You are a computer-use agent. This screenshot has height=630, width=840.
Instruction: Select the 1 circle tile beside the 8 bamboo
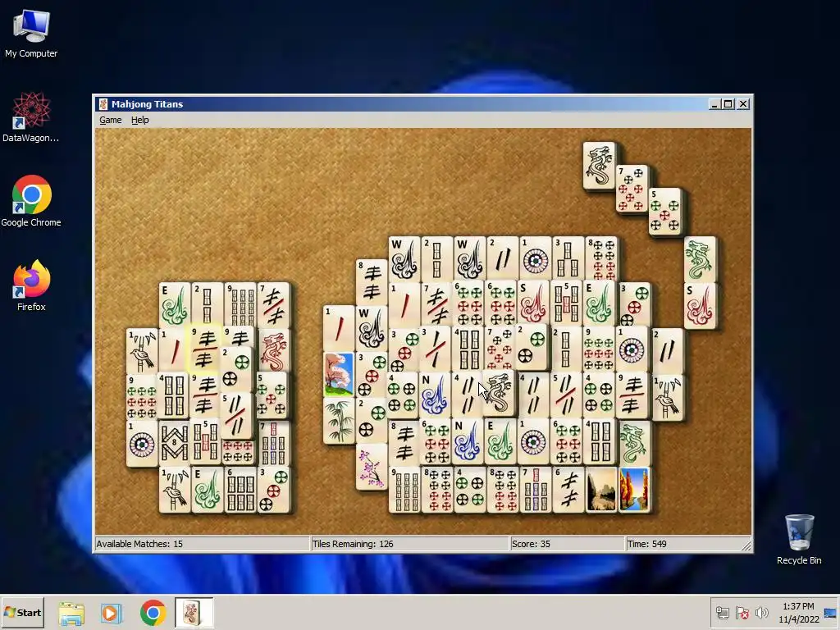(x=141, y=443)
